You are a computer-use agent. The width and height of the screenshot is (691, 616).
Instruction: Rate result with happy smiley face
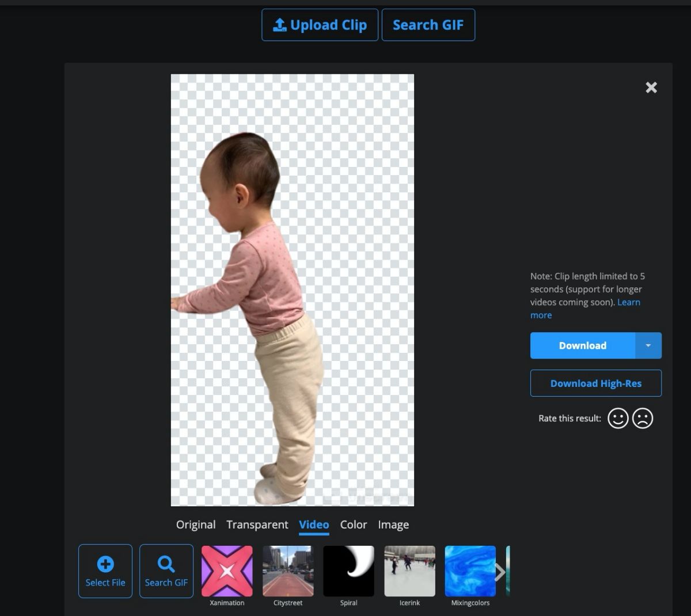tap(618, 418)
